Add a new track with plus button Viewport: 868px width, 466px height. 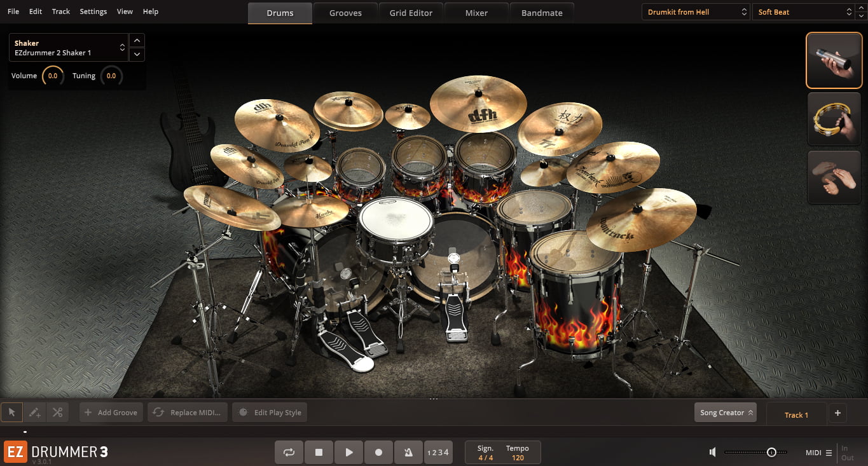click(837, 413)
